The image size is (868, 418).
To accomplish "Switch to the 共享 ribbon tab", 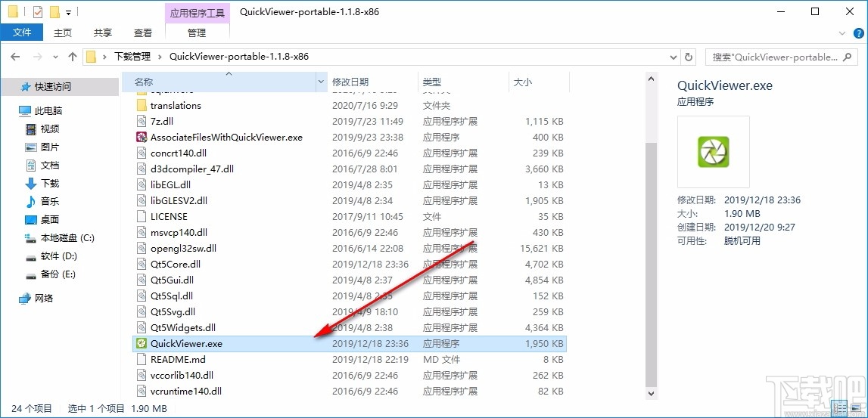I will coord(102,33).
